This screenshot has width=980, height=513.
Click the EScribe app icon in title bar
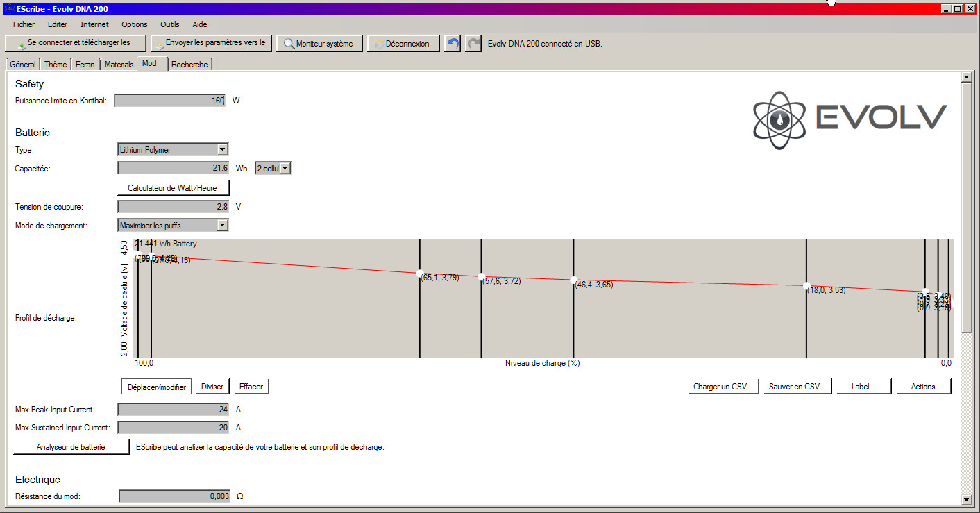9,8
